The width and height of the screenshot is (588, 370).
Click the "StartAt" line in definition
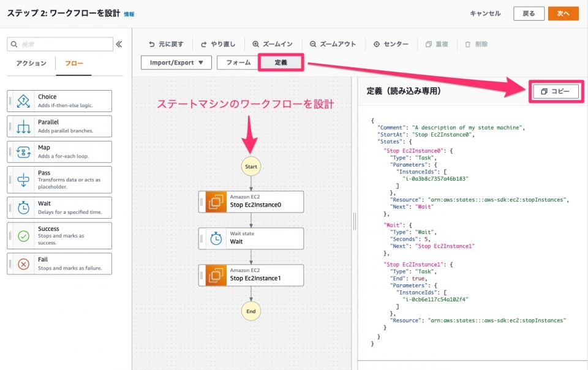(x=426, y=135)
